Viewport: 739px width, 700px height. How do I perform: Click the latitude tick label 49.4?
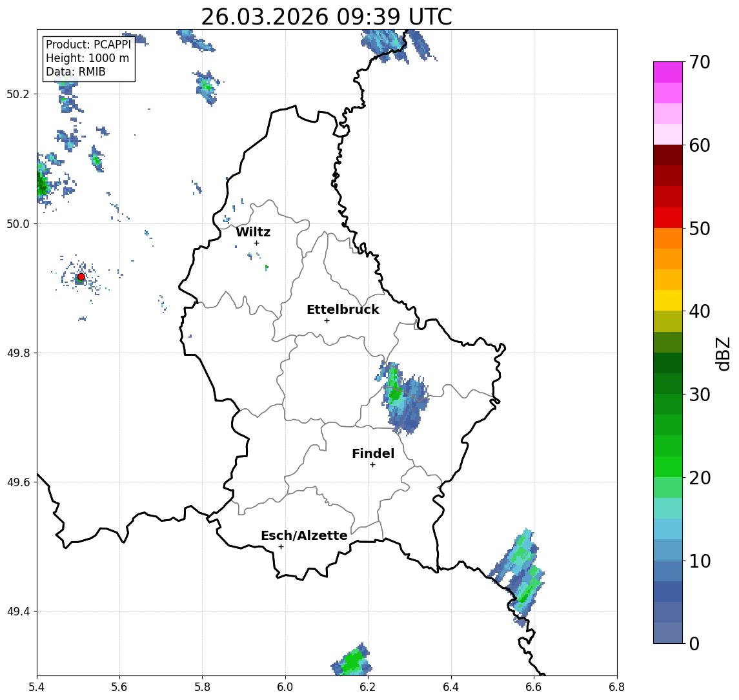coord(18,612)
